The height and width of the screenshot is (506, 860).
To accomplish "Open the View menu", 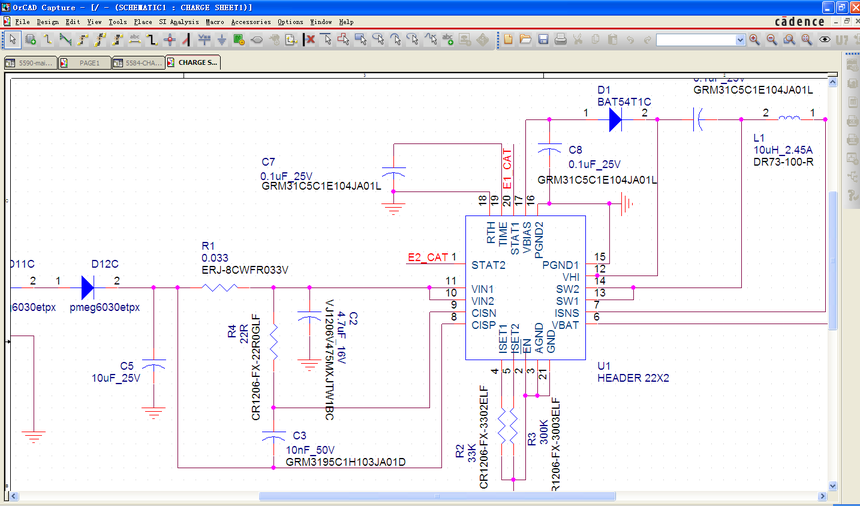I will tap(94, 22).
